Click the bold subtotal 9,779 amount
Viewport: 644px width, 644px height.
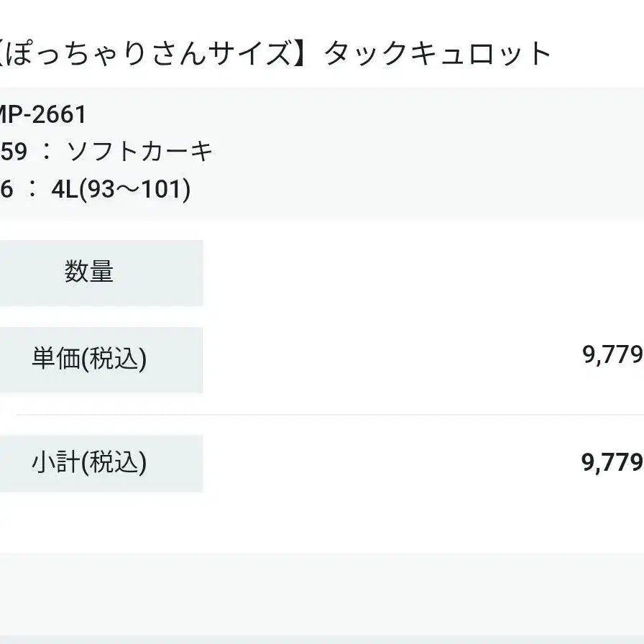pos(612,464)
